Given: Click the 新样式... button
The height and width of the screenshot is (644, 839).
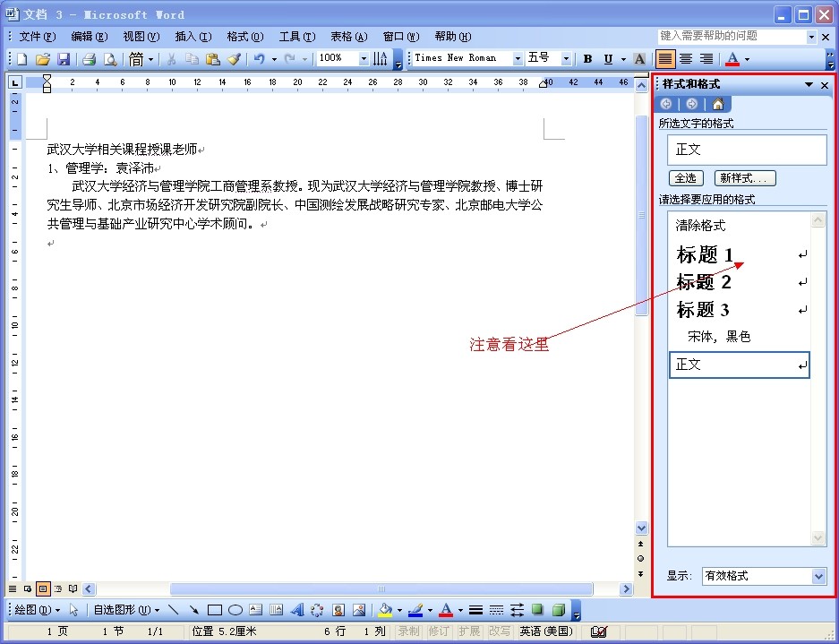Looking at the screenshot, I should [744, 178].
